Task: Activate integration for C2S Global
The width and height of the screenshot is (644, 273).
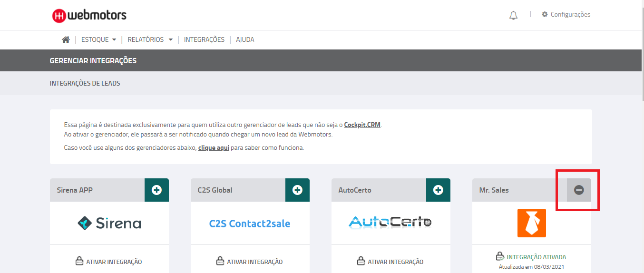Action: 250,261
